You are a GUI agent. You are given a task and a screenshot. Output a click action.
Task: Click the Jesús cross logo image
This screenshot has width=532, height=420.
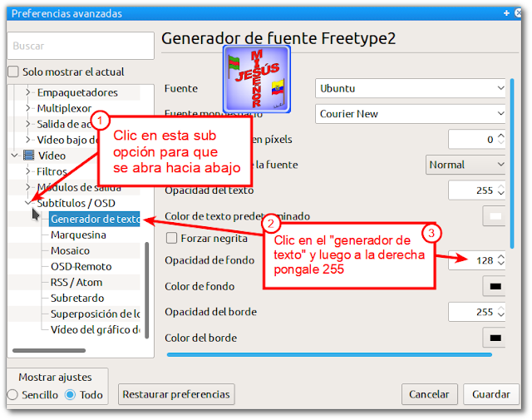257,79
